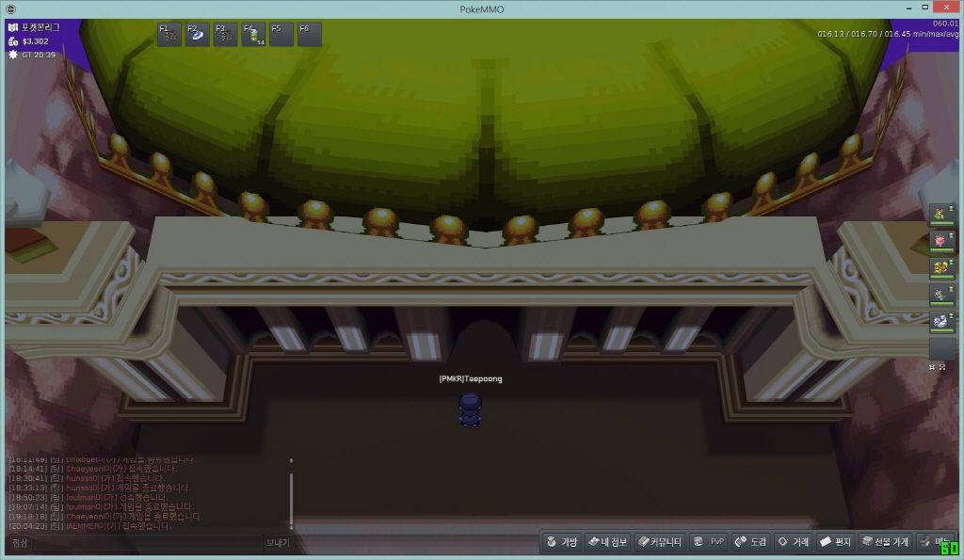Open the PvP menu
The height and width of the screenshot is (560, 964).
click(x=709, y=542)
